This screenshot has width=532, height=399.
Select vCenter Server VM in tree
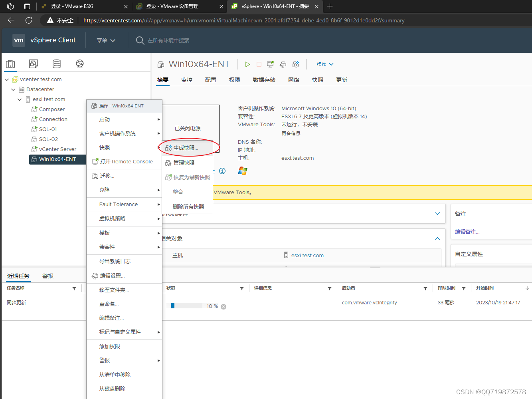click(x=57, y=149)
